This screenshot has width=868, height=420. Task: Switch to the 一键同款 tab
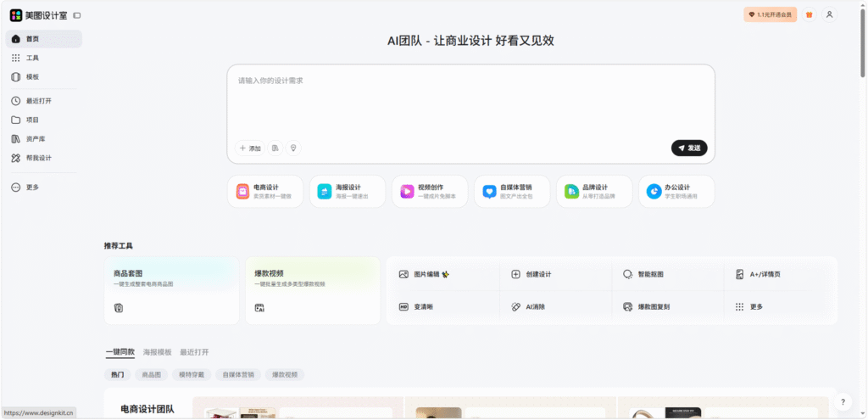(120, 352)
